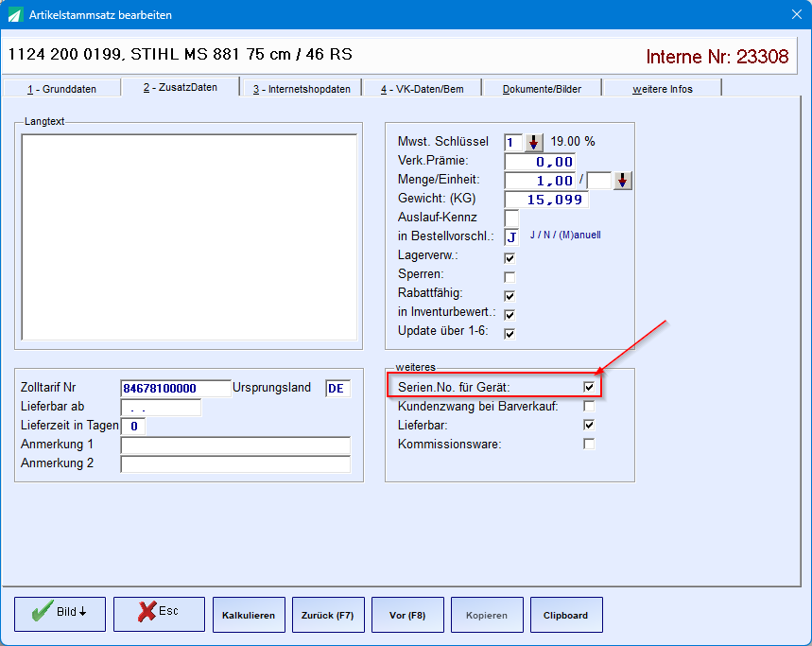Toggle the Update über 1-6 checkbox

(510, 334)
